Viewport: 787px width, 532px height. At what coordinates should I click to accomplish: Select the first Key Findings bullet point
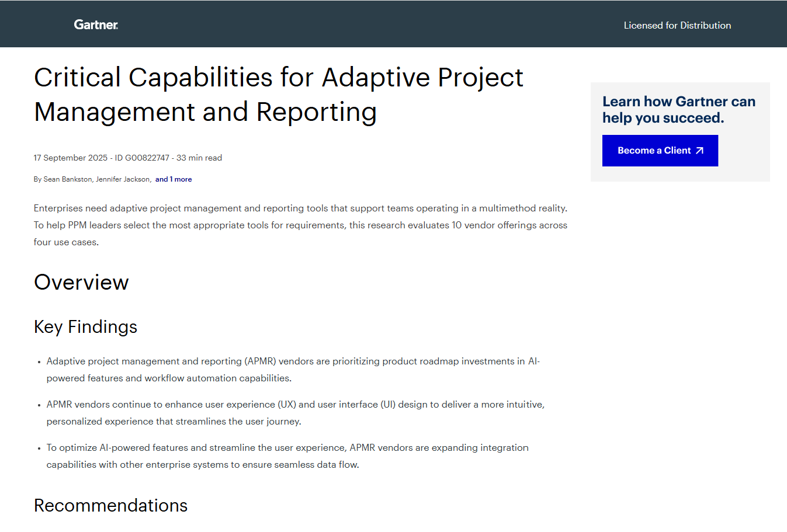[x=293, y=369]
